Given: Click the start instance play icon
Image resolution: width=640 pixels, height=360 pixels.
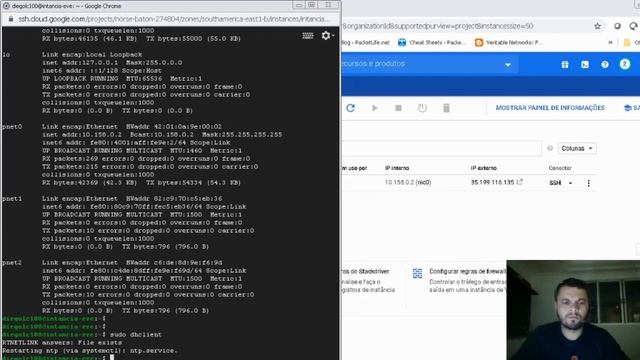Looking at the screenshot, I should tap(375, 108).
